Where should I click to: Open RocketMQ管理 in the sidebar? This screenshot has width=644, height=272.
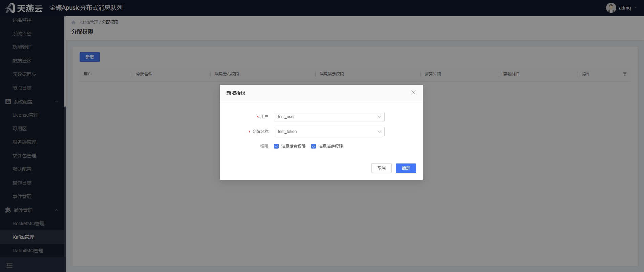28,224
